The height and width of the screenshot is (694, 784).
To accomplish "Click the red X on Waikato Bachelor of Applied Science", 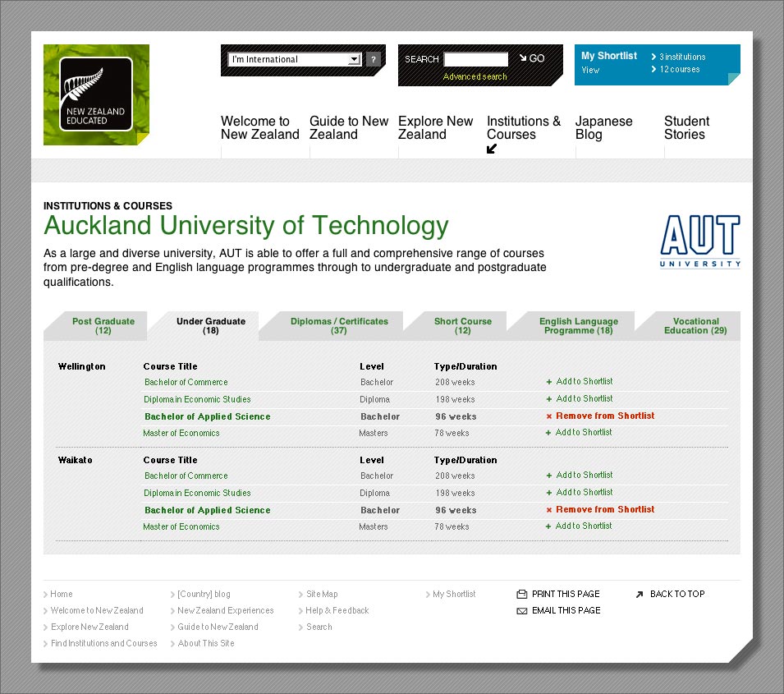I will pyautogui.click(x=549, y=510).
